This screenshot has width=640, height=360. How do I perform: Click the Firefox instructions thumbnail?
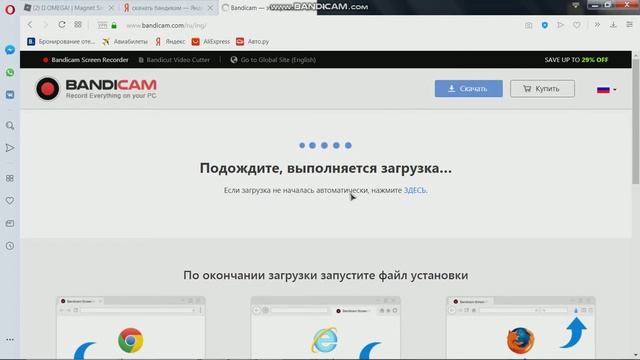(521, 328)
